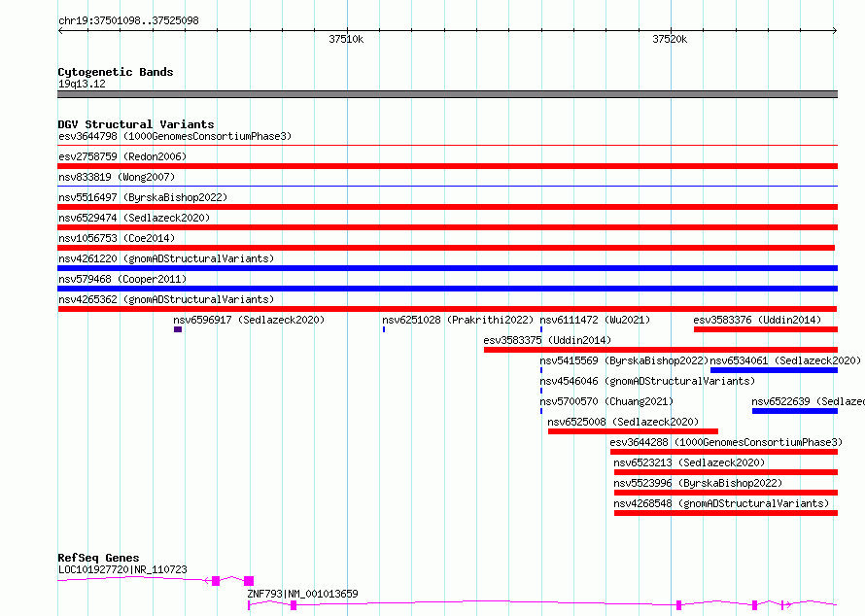Select the purple nsv6596917 variant block
The image size is (865, 616).
178,329
